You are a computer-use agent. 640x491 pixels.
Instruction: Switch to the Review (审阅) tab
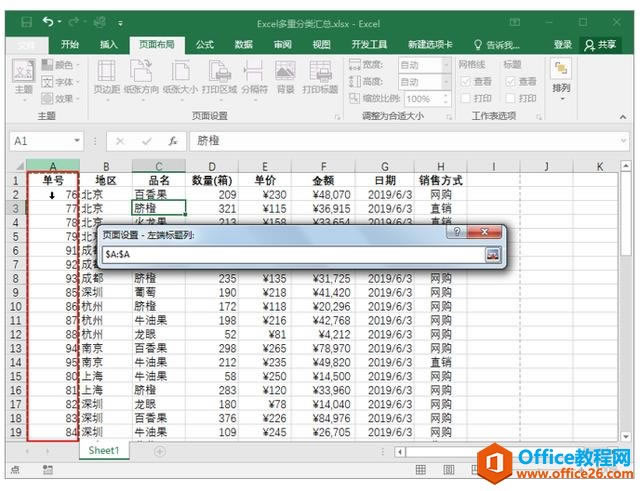[282, 44]
